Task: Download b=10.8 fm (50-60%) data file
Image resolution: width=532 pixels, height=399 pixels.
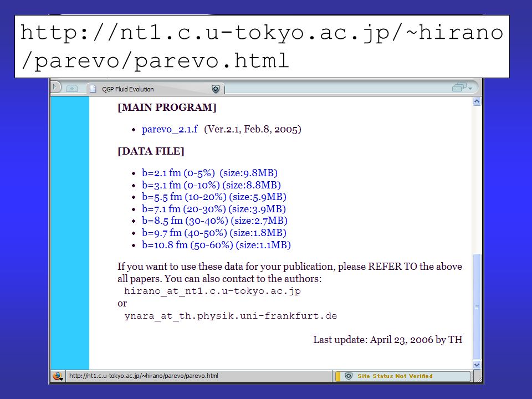Action: pyautogui.click(x=216, y=245)
